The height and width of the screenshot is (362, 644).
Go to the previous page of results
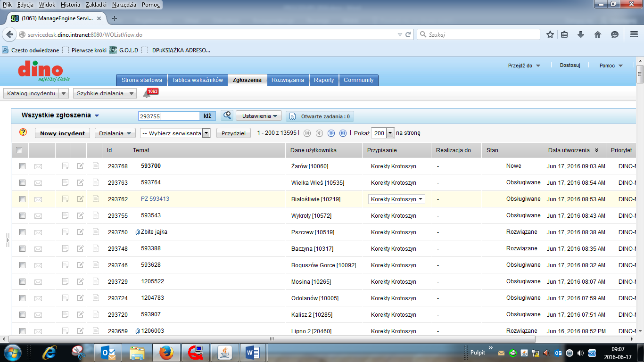pyautogui.click(x=319, y=133)
